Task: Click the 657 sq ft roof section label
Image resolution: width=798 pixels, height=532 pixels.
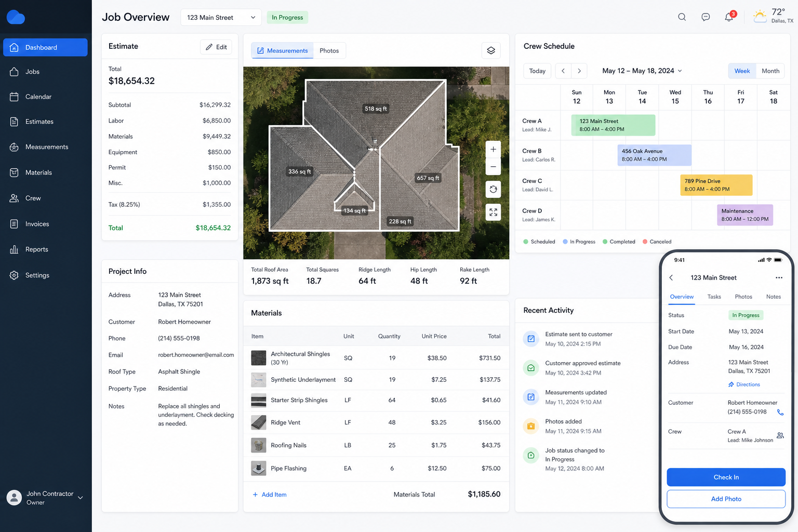Action: pos(428,178)
